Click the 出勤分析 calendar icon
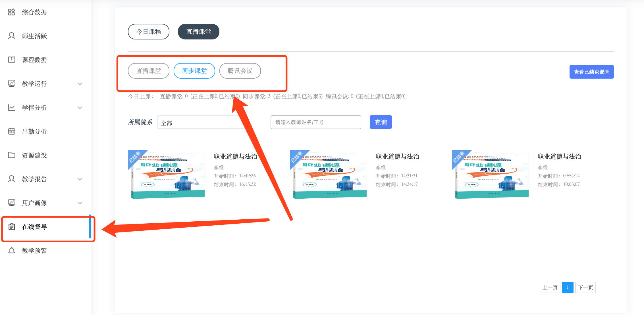 coord(11,131)
